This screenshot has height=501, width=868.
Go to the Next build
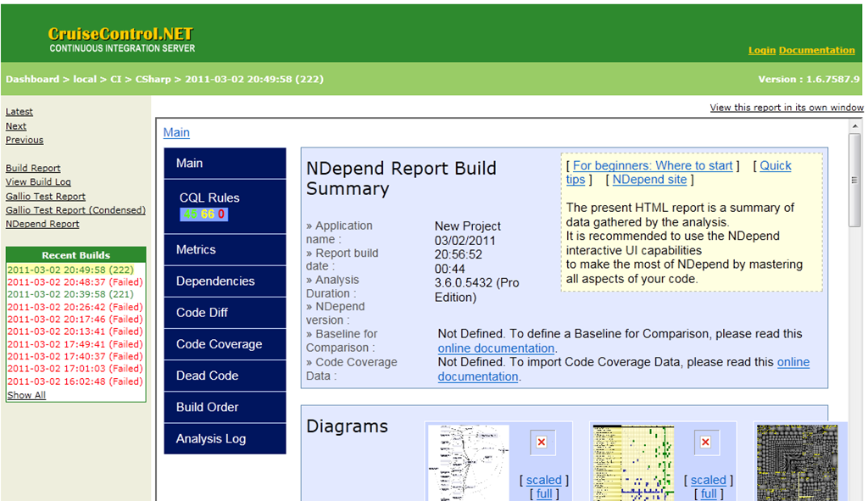(x=16, y=126)
